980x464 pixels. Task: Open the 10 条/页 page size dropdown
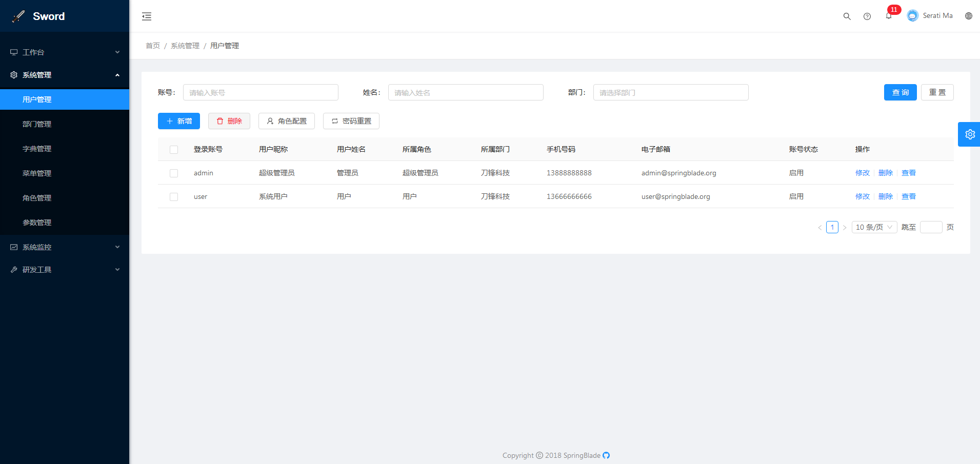[874, 227]
